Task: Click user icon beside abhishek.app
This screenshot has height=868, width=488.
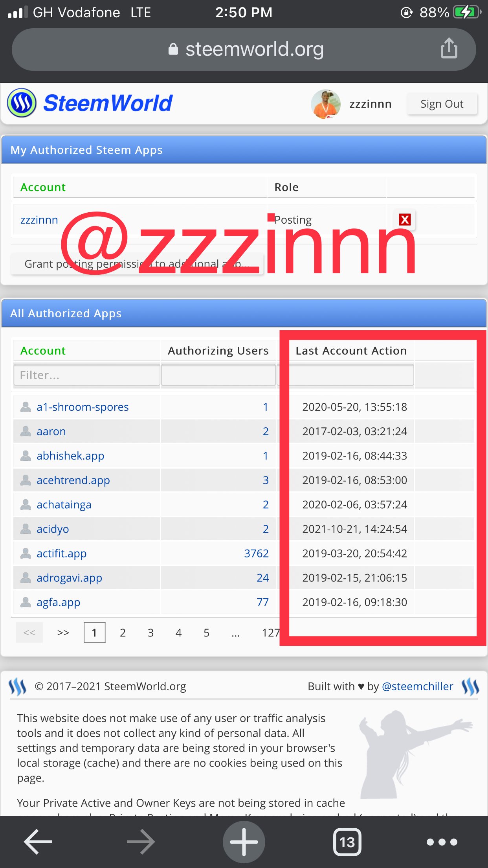Action: [x=26, y=456]
